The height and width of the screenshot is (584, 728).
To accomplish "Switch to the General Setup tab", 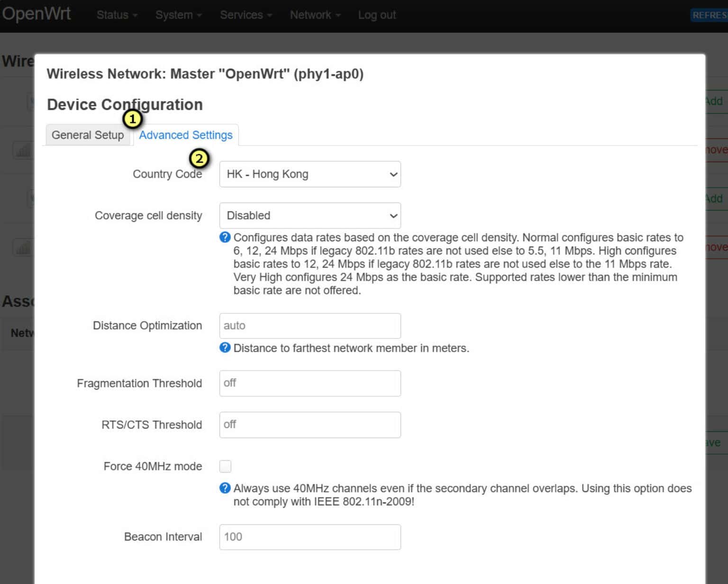I will coord(88,135).
